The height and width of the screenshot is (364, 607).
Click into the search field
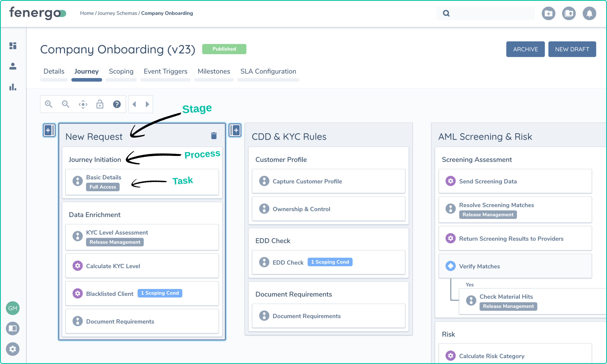[x=491, y=13]
